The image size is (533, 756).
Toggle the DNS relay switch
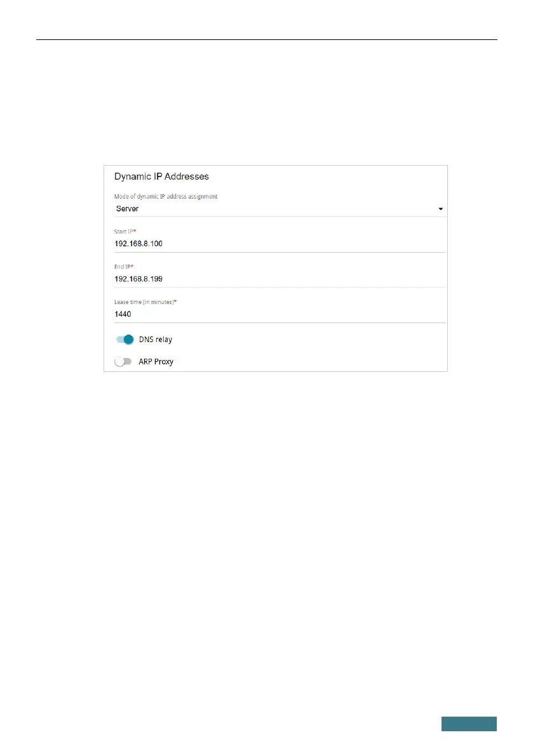(x=125, y=340)
